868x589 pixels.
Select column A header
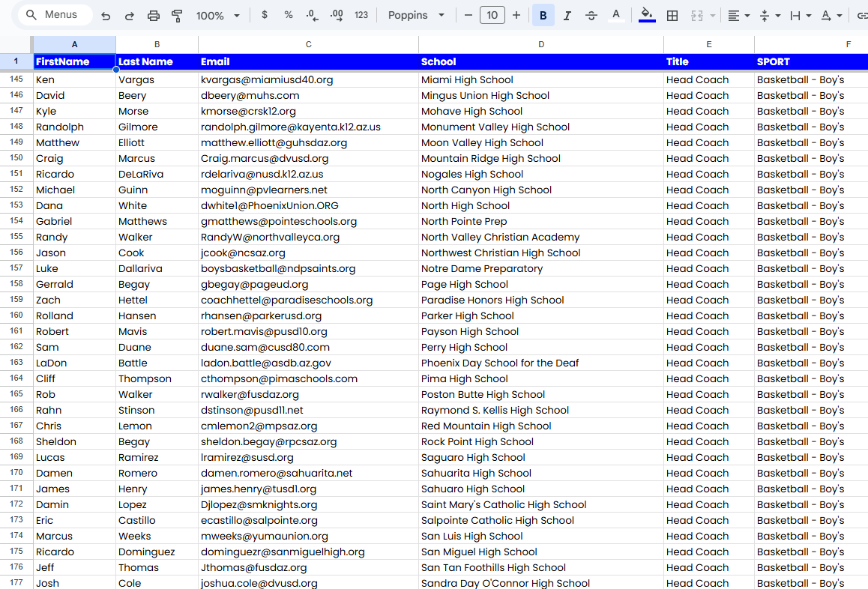click(x=74, y=44)
